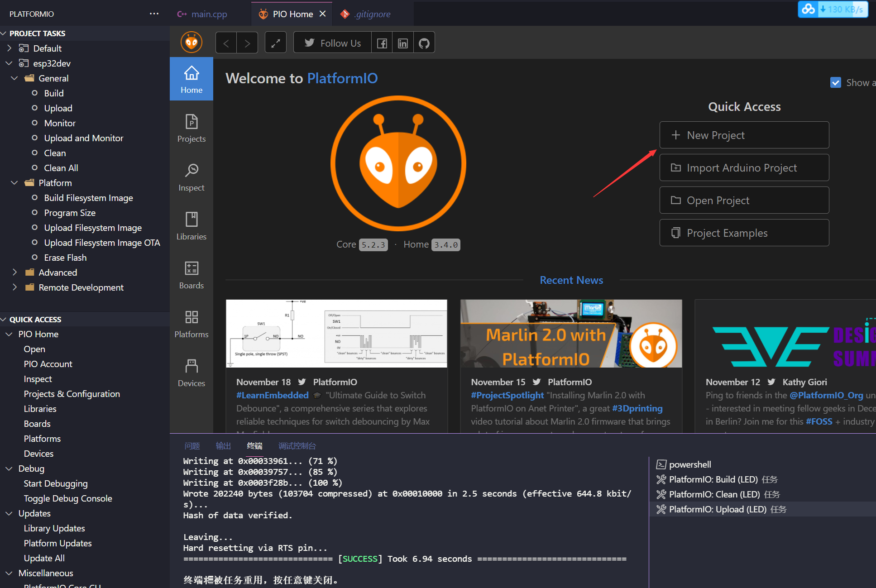Click the expand fullscreen arrows icon
Image resolution: width=876 pixels, height=588 pixels.
275,43
